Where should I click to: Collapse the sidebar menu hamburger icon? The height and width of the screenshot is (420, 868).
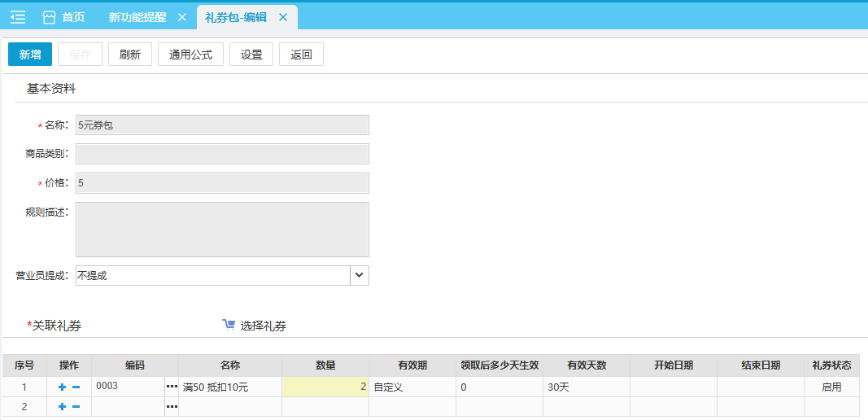coord(18,17)
